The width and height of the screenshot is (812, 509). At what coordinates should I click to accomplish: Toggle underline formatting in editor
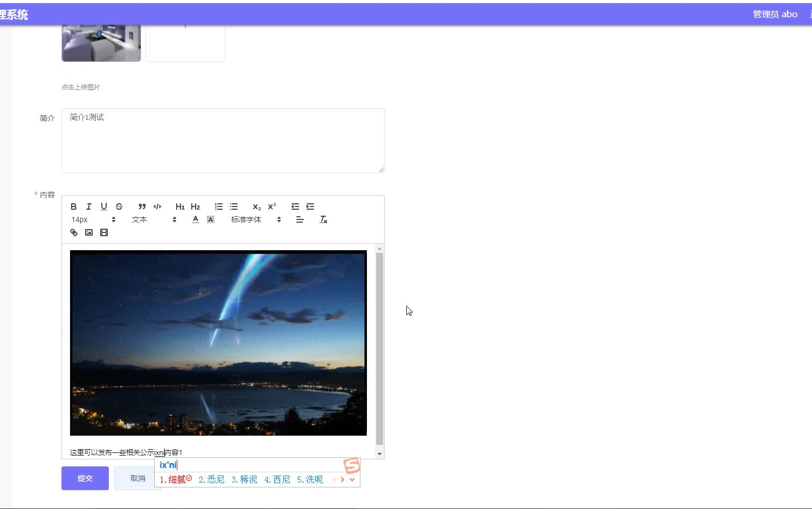pyautogui.click(x=104, y=207)
